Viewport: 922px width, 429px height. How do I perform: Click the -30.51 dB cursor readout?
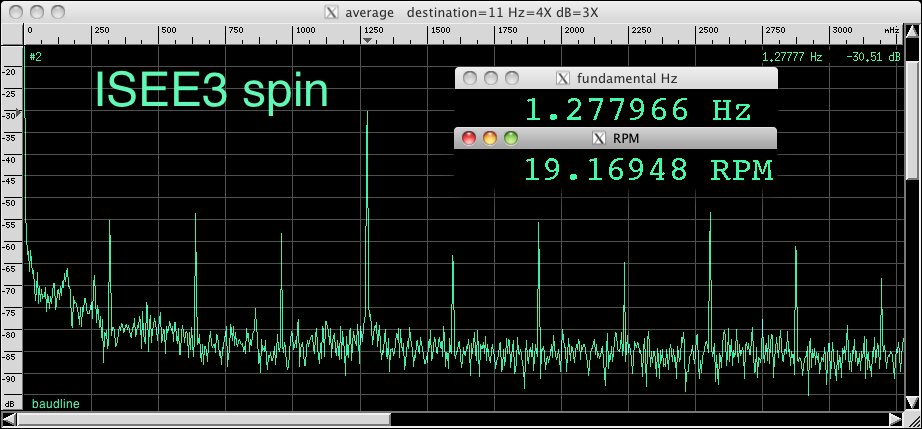[x=873, y=57]
